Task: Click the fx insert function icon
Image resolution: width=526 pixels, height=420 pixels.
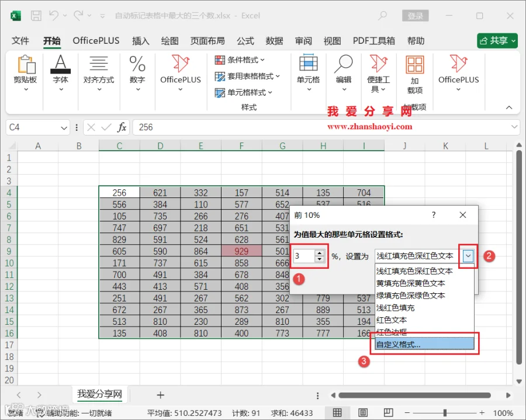Action: 122,127
